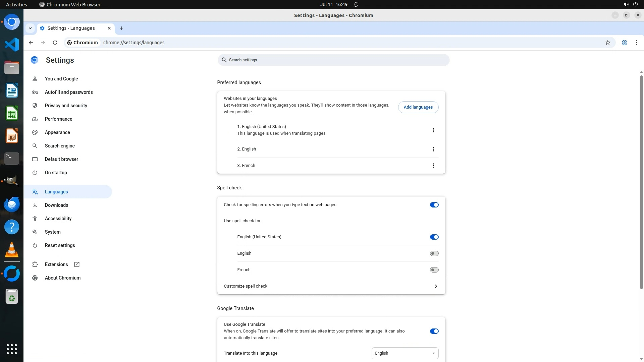
Task: Open the Chromium three-dot menu
Action: [x=636, y=43]
